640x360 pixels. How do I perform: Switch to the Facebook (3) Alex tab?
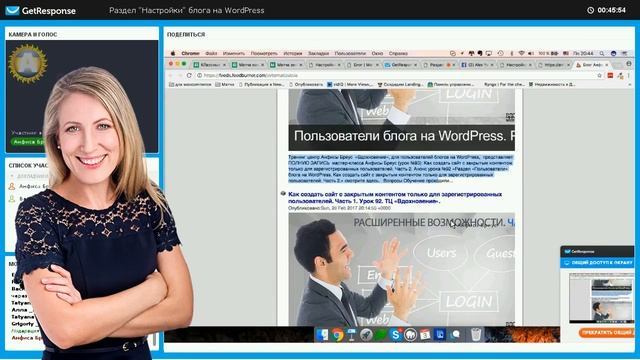476,65
